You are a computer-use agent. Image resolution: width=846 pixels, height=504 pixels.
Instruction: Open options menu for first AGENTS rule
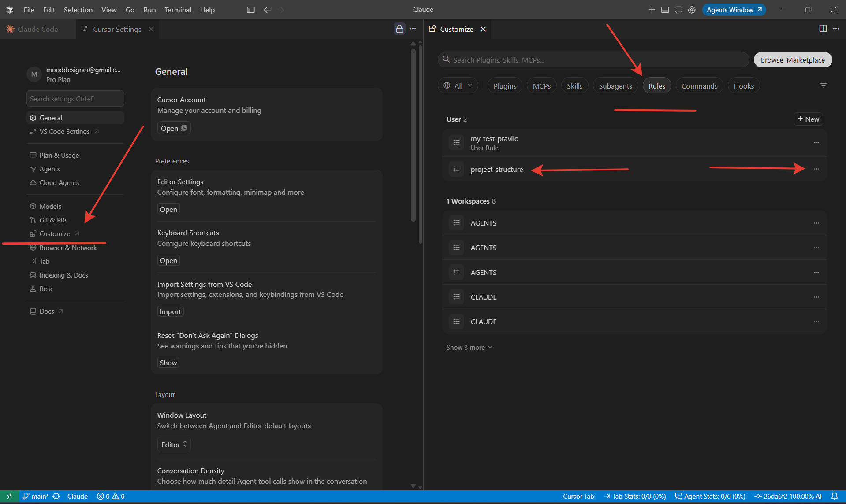pyautogui.click(x=816, y=223)
